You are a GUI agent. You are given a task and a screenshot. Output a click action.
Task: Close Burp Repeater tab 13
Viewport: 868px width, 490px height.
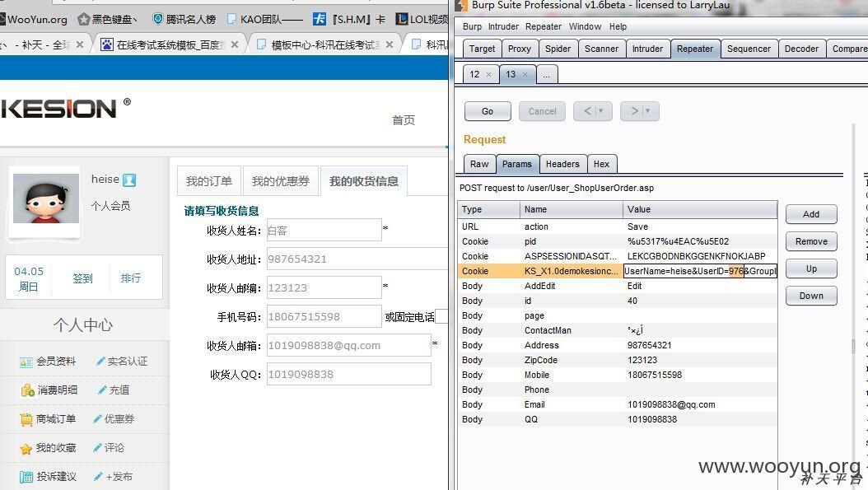(525, 75)
